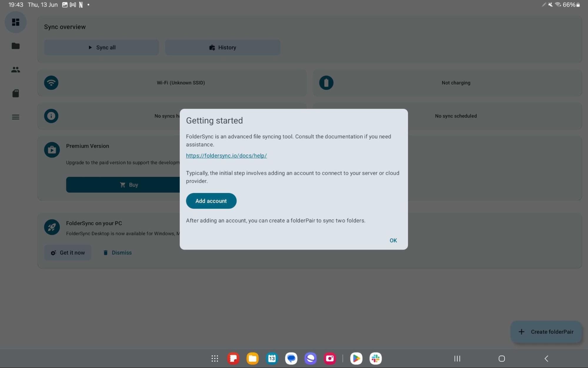Launch the red Flipboard taskbar app

point(233,359)
